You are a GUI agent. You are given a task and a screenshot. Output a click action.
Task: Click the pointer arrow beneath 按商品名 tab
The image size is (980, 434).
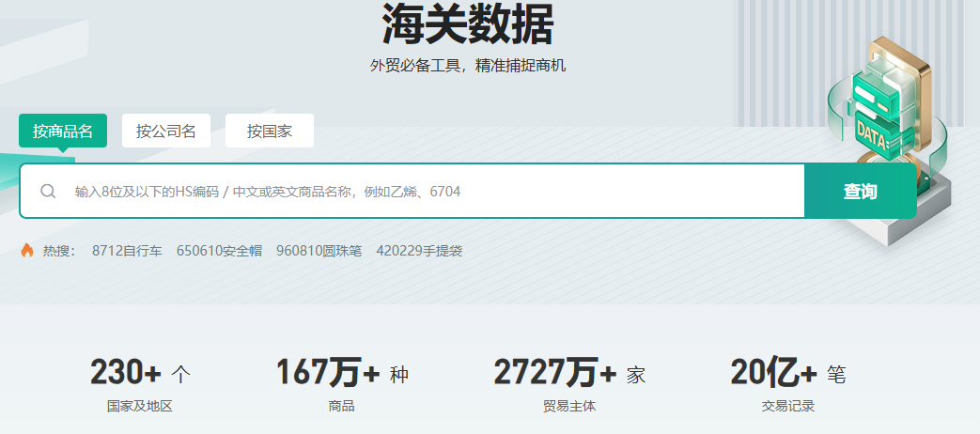click(x=63, y=150)
